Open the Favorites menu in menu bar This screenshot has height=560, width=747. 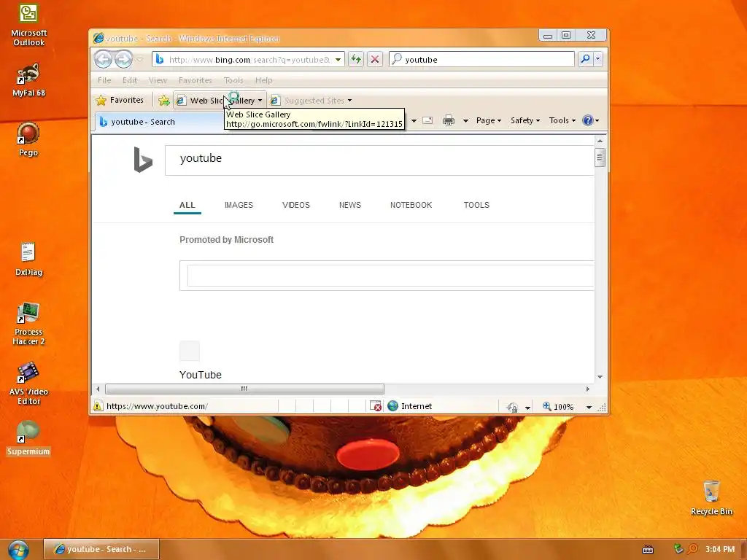click(x=195, y=80)
